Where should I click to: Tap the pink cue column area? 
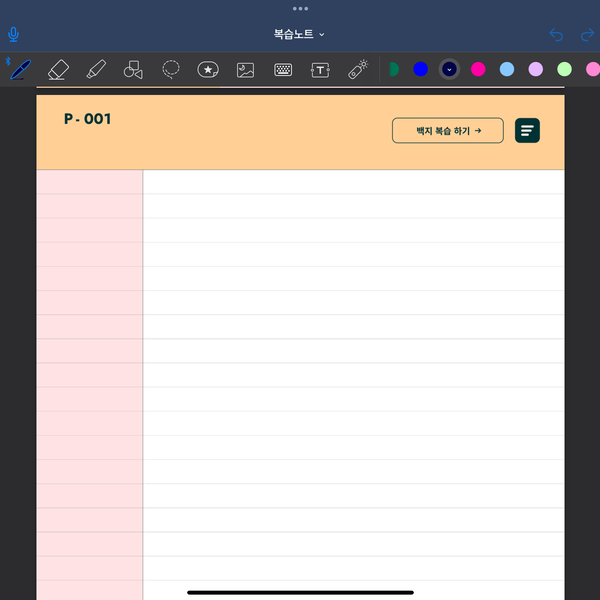90,385
